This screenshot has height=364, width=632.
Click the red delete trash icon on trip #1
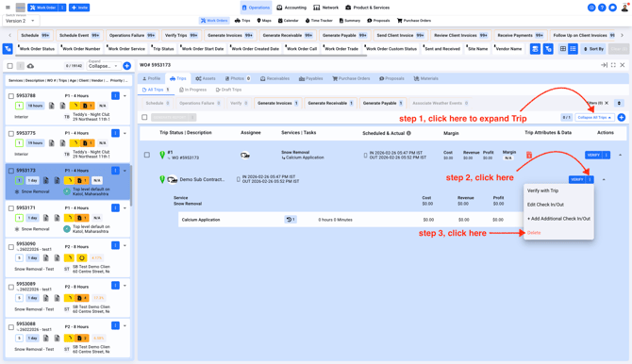(x=529, y=155)
